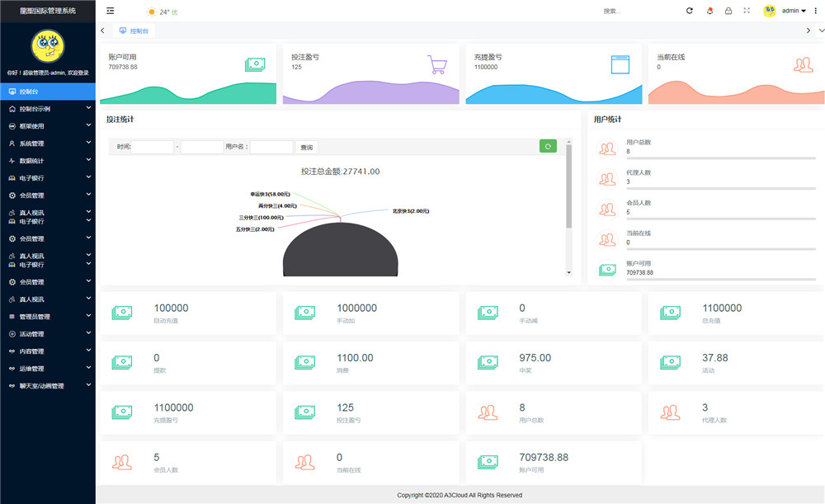Expand the 系统管理 sidebar menu
The height and width of the screenshot is (504, 825).
pyautogui.click(x=40, y=143)
